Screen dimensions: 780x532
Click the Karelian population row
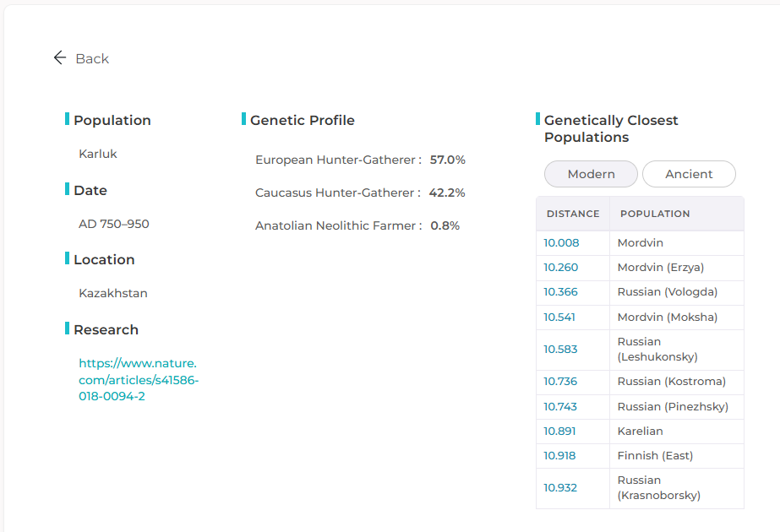pos(640,431)
